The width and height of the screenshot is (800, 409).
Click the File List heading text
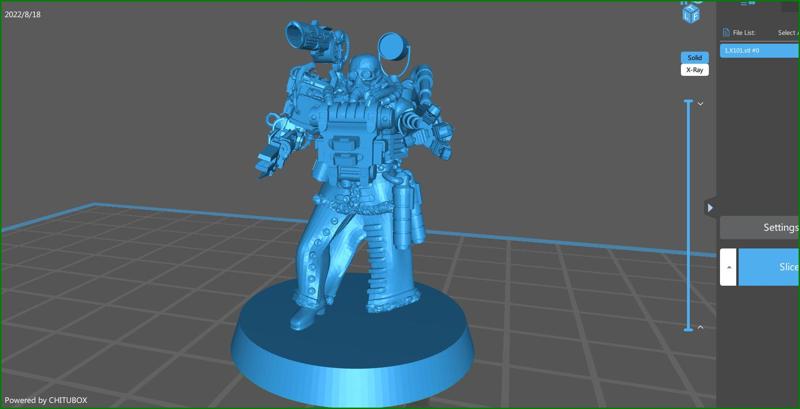[x=744, y=33]
